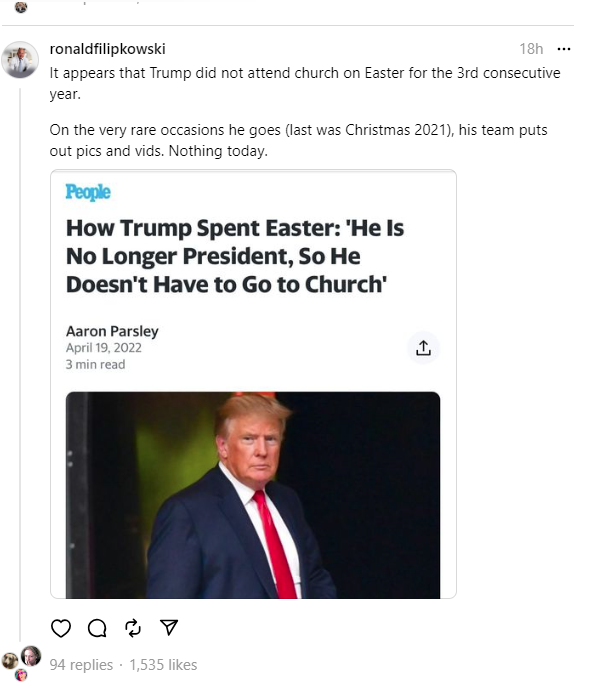Click the '3 min read' label

point(95,365)
